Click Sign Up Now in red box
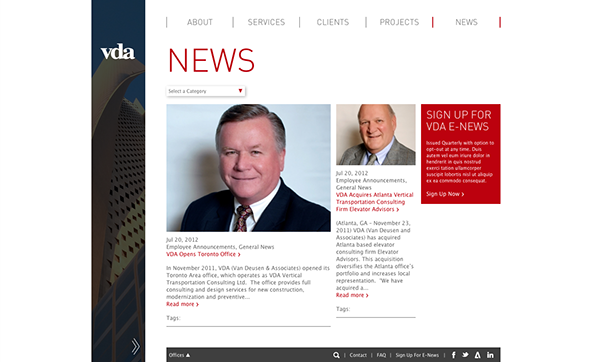The height and width of the screenshot is (362, 600). tap(445, 194)
